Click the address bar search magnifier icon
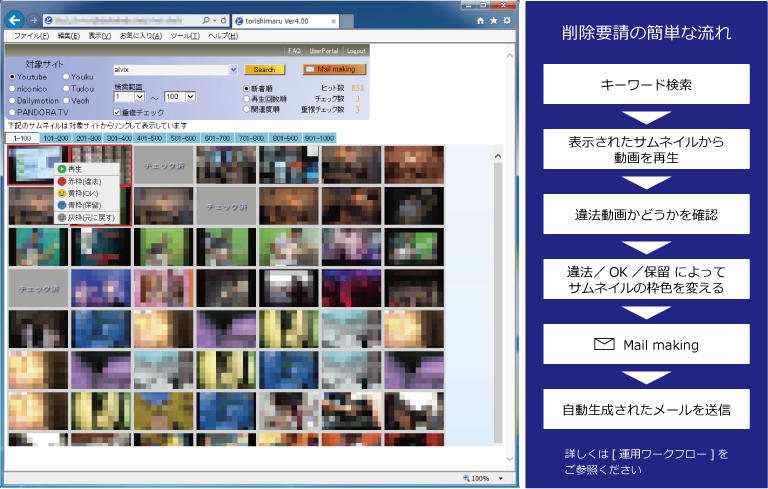 (x=206, y=21)
